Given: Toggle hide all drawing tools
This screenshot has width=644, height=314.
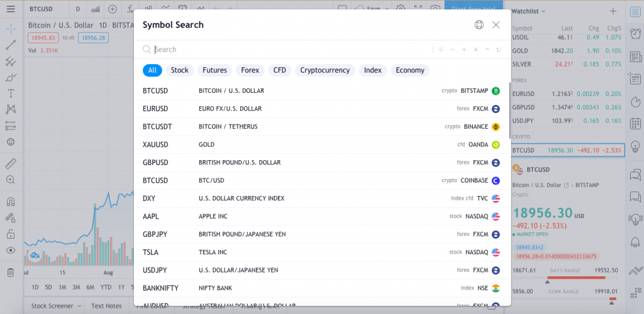Looking at the screenshot, I should (11, 251).
